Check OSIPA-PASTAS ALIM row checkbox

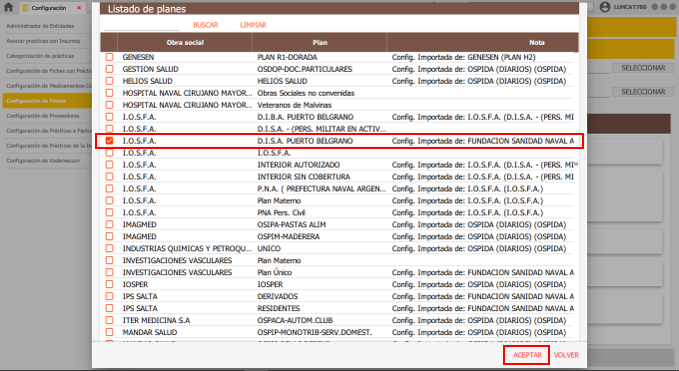[x=109, y=225]
